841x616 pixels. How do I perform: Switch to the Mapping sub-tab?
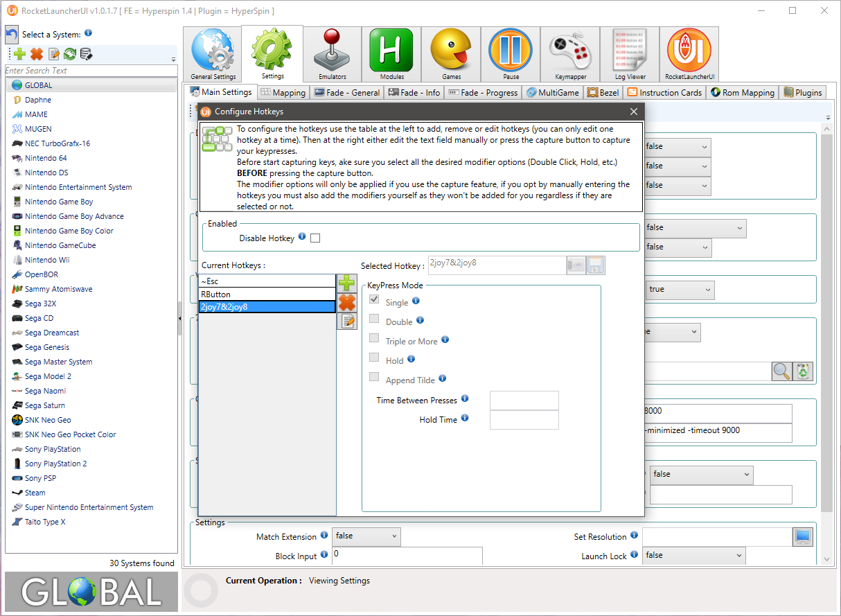click(x=283, y=93)
